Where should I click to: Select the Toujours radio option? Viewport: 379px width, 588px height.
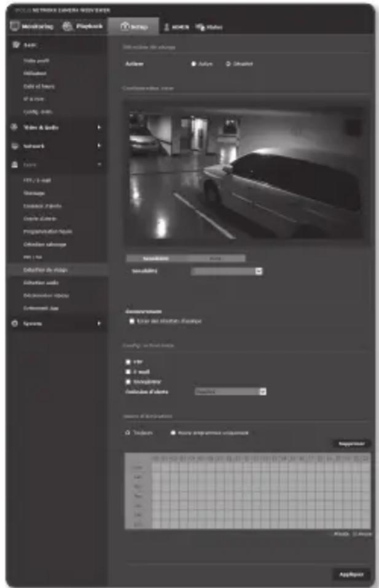(127, 432)
